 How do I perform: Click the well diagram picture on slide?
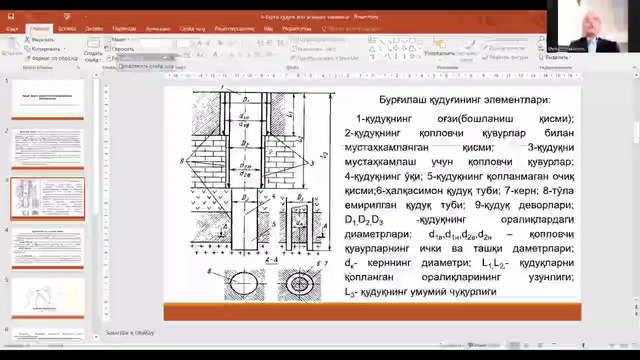258,194
